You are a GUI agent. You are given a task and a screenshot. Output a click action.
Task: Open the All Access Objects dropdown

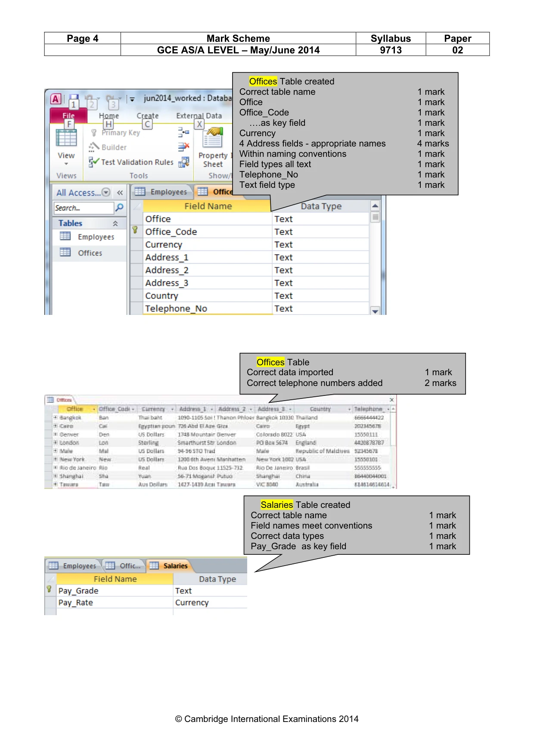click(x=106, y=193)
